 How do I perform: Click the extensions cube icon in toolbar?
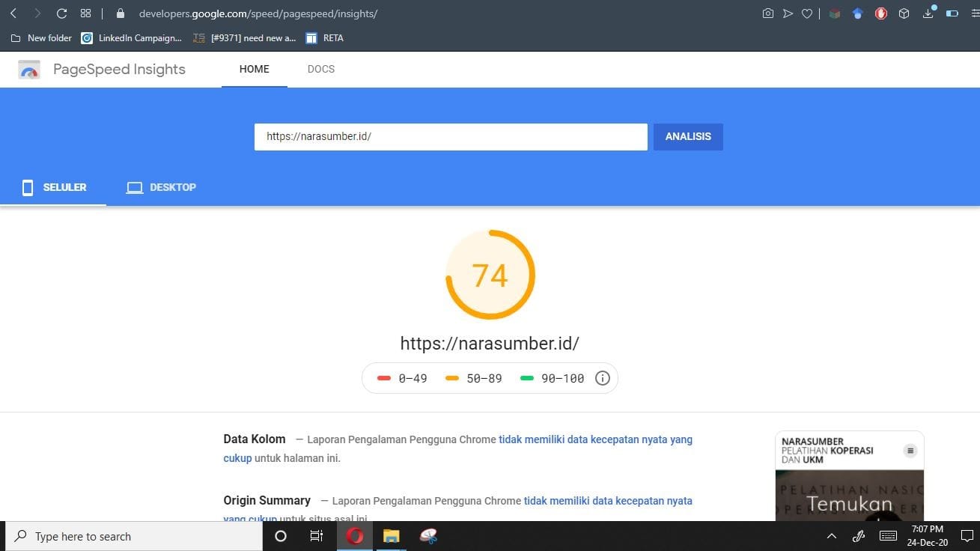(904, 13)
